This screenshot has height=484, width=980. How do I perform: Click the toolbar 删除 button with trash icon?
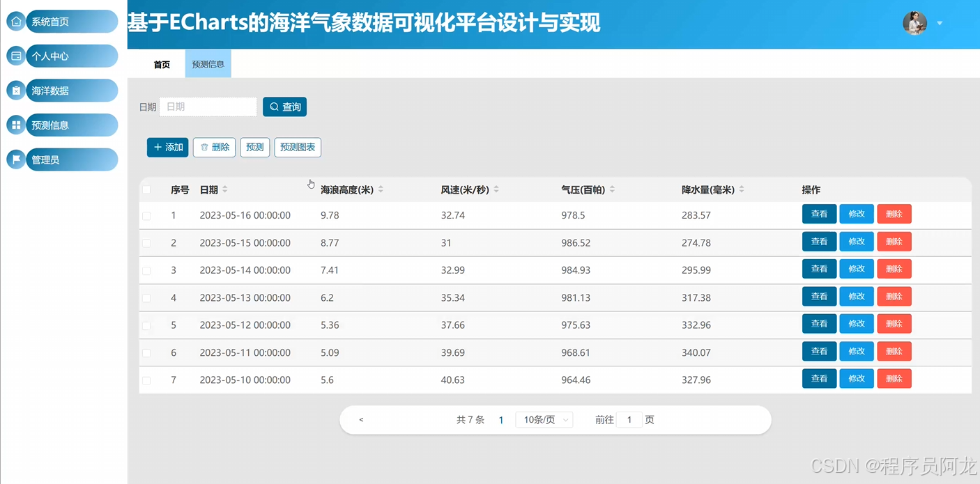pyautogui.click(x=214, y=147)
